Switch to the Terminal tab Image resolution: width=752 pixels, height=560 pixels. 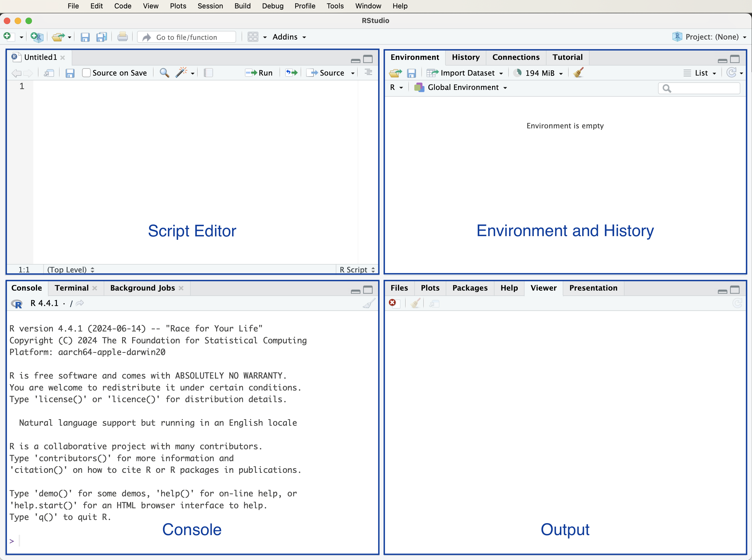71,288
